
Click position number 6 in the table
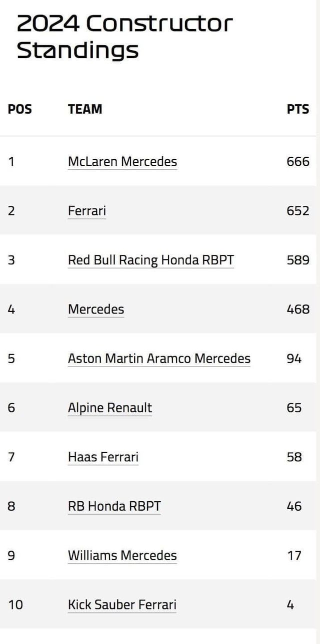coord(11,408)
